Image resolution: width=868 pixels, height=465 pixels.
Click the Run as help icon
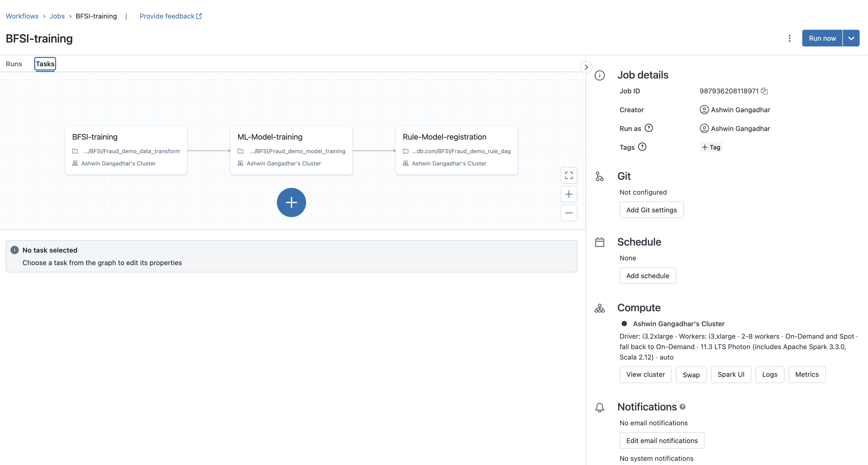tap(649, 128)
